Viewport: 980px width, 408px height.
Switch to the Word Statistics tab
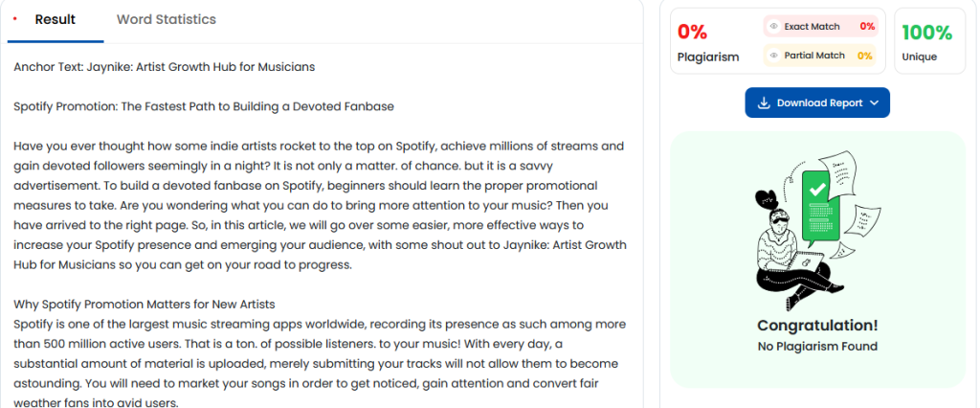tap(166, 19)
